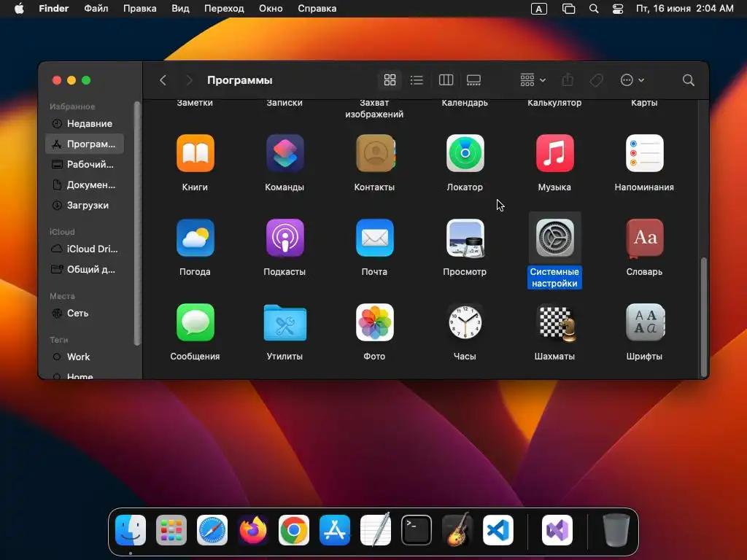The height and width of the screenshot is (560, 747).
Task: Switch to list view
Action: point(417,80)
